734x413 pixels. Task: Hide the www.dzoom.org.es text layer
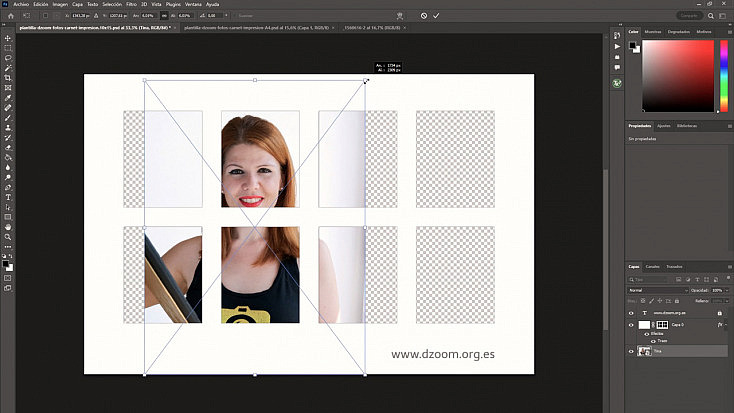click(x=631, y=313)
